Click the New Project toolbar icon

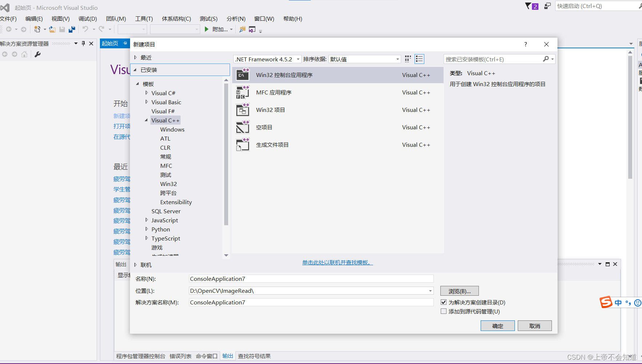(37, 29)
